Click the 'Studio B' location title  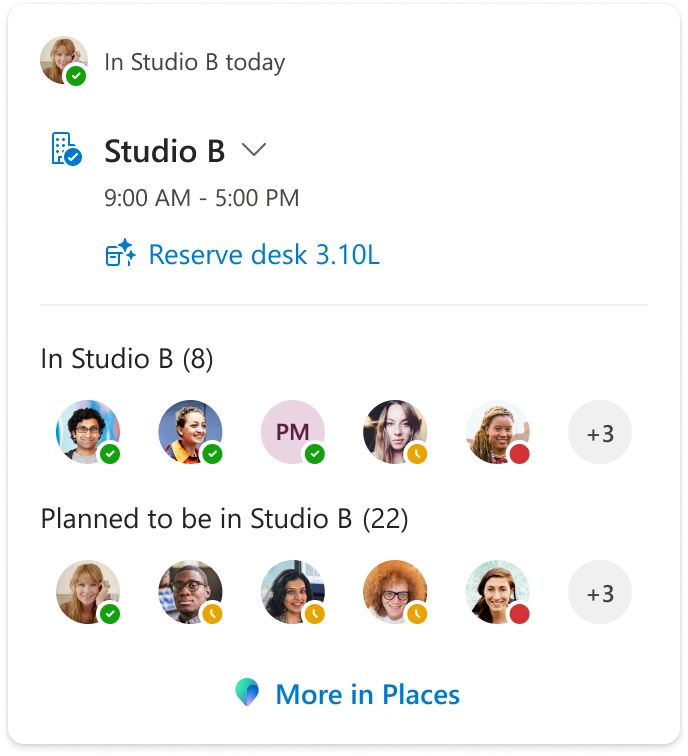165,151
